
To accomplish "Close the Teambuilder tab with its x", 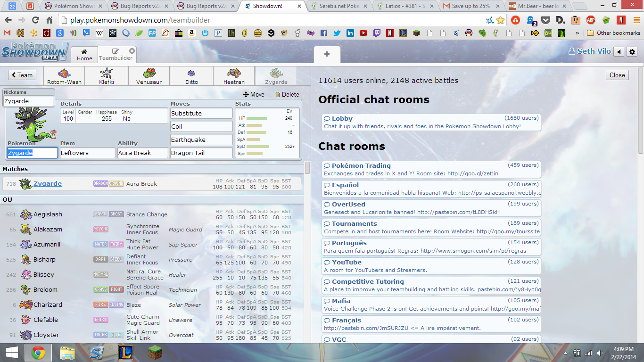I will [132, 51].
